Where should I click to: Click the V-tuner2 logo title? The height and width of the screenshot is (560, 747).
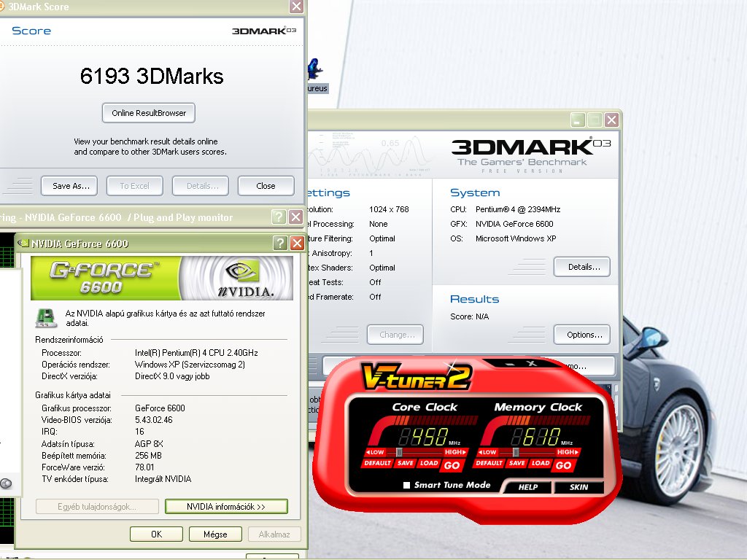point(416,377)
